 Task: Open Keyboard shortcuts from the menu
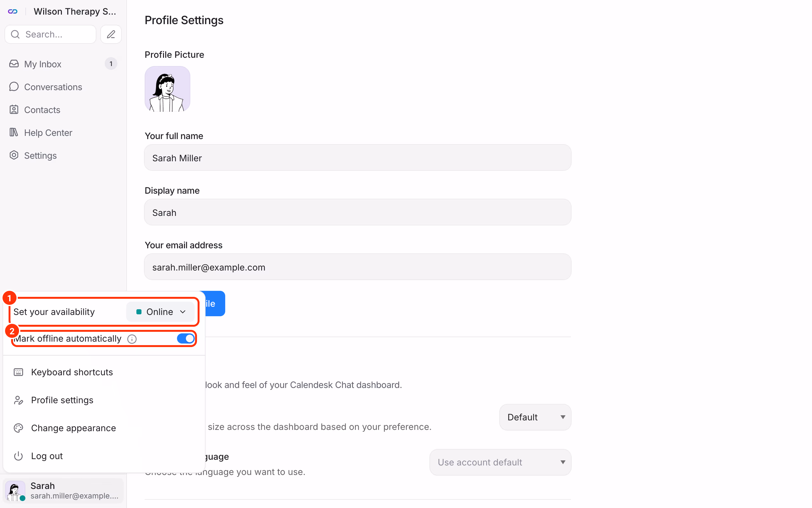[x=104, y=372]
